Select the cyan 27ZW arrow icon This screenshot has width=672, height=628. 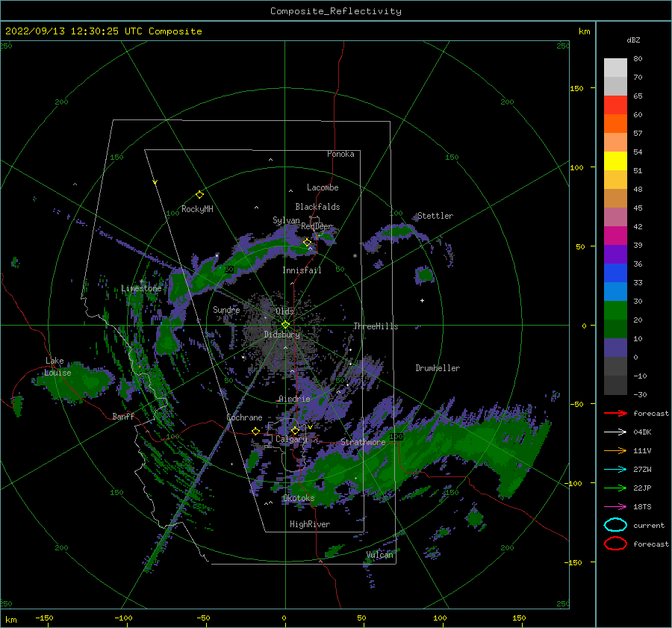(x=615, y=470)
